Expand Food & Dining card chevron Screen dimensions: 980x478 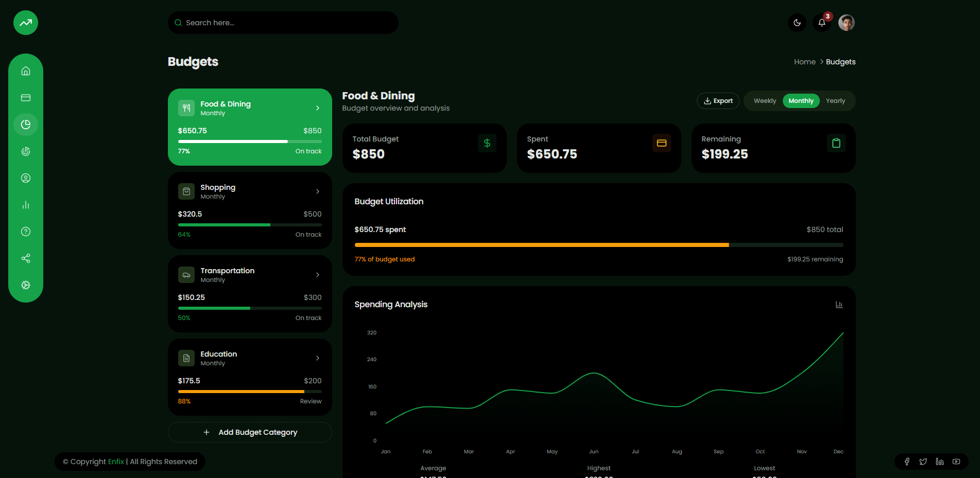tap(318, 108)
